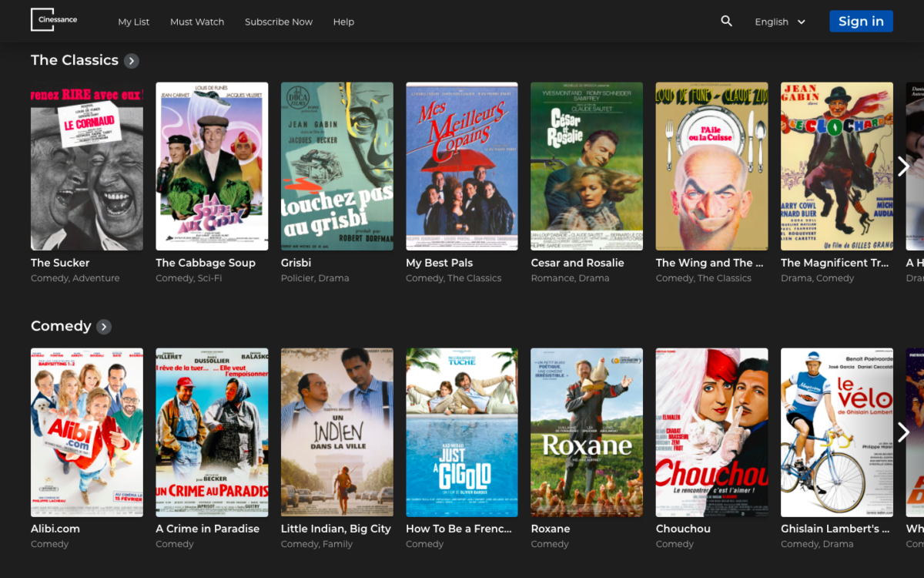The width and height of the screenshot is (924, 578).
Task: Open Un Crime au Paradis poster
Action: (212, 432)
